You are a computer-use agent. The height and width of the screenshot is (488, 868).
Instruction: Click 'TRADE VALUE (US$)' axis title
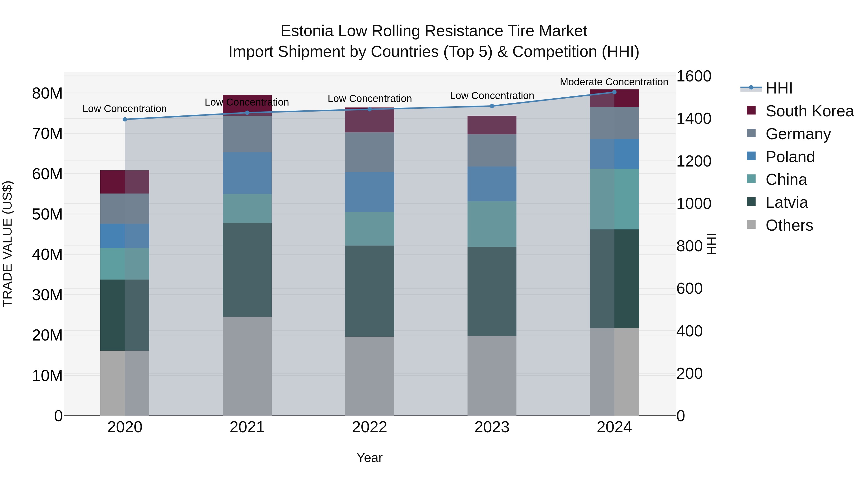click(x=7, y=244)
